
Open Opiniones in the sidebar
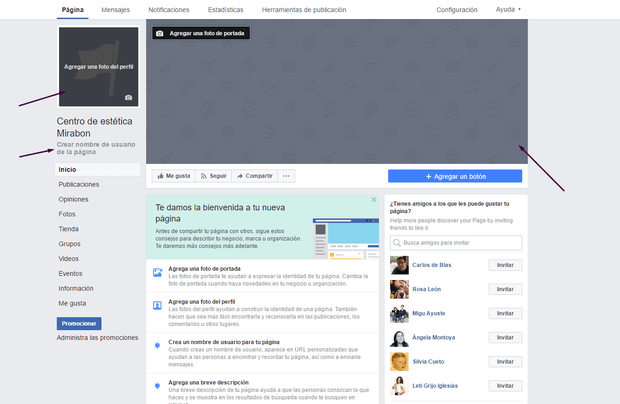74,199
